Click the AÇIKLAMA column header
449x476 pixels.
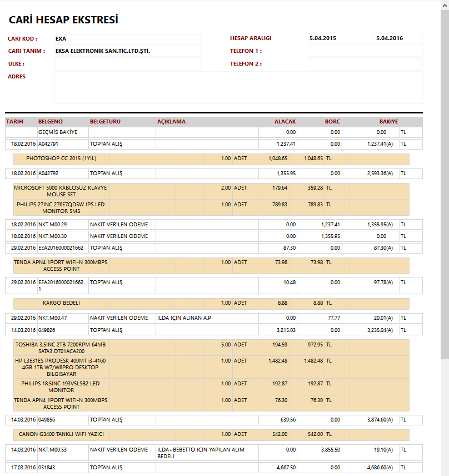tap(171, 122)
